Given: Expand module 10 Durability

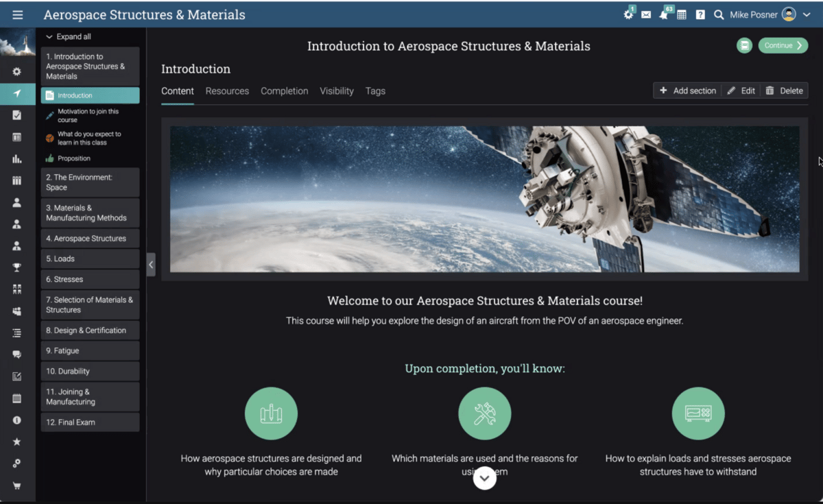Looking at the screenshot, I should point(90,371).
